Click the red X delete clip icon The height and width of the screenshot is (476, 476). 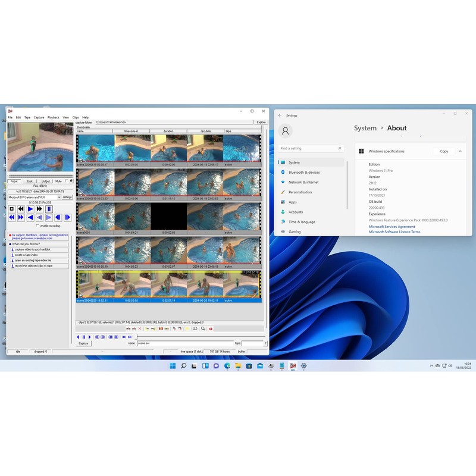pyautogui.click(x=140, y=328)
